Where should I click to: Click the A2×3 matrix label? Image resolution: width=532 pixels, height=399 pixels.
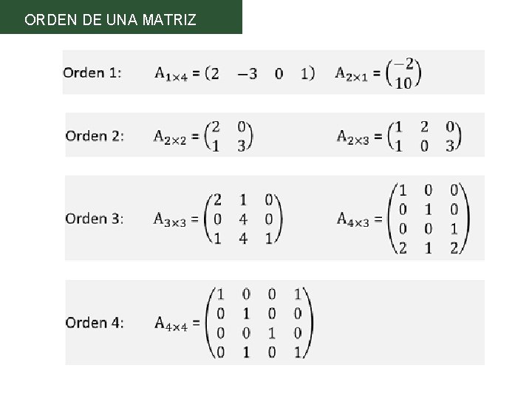click(353, 137)
